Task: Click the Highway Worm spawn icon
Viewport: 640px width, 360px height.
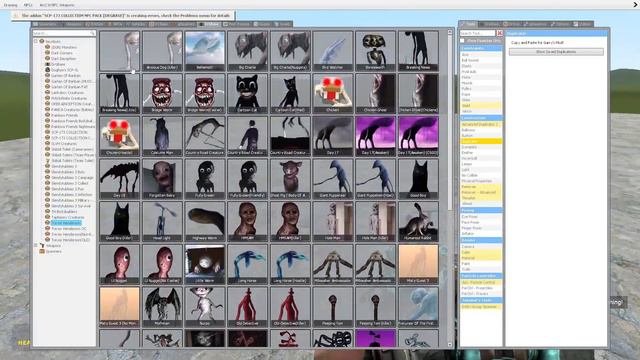Action: [204, 222]
